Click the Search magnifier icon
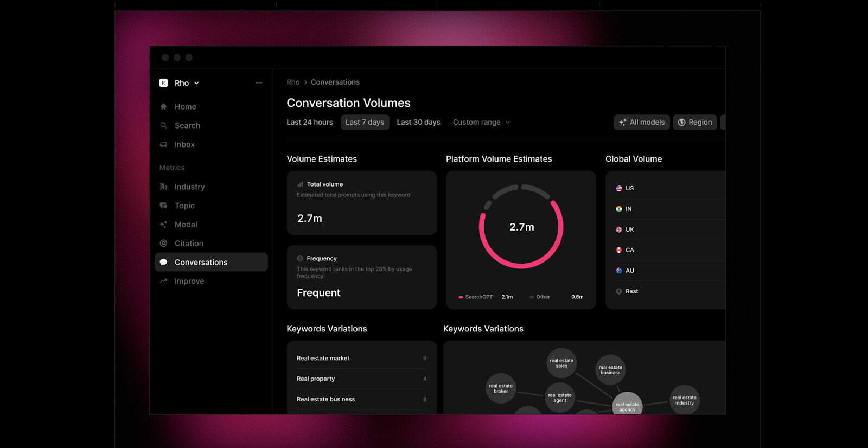 [163, 125]
